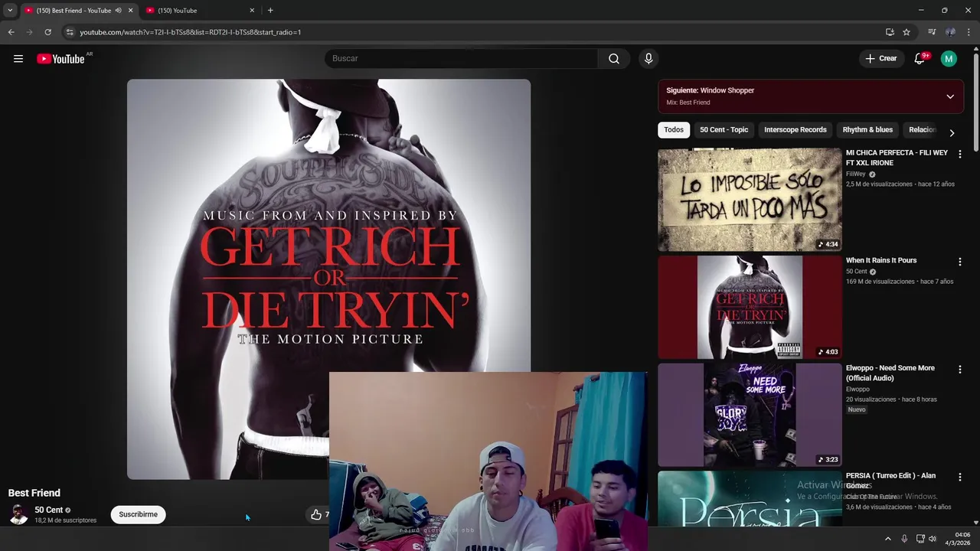
Task: Switch to the Best Friend - YouTube tab
Action: click(x=73, y=11)
